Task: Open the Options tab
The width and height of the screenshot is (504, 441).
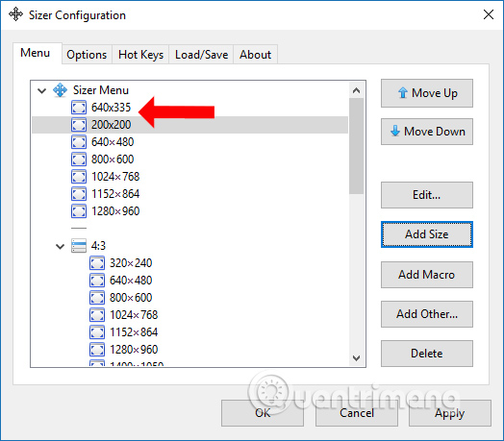Action: click(x=87, y=55)
